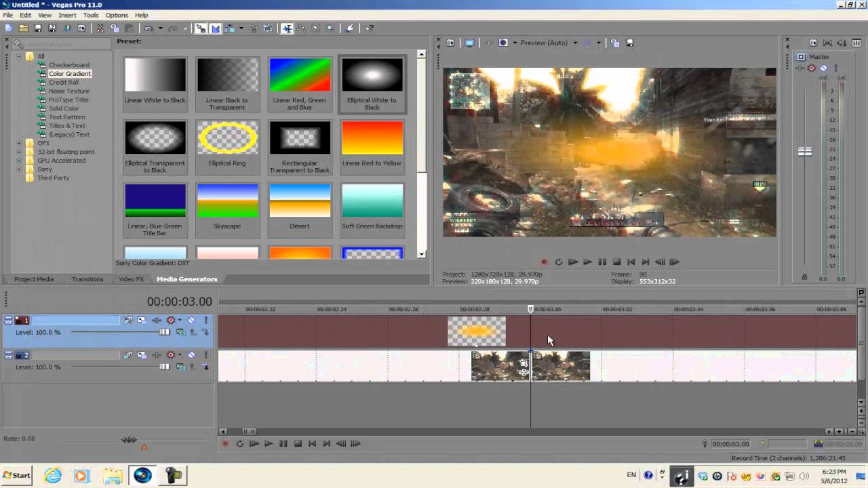
Task: Select Noise Texture generator
Action: (x=68, y=91)
